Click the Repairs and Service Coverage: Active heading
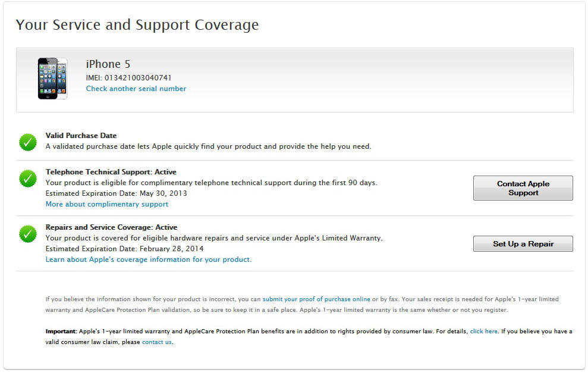This screenshot has height=372, width=588. [x=111, y=227]
